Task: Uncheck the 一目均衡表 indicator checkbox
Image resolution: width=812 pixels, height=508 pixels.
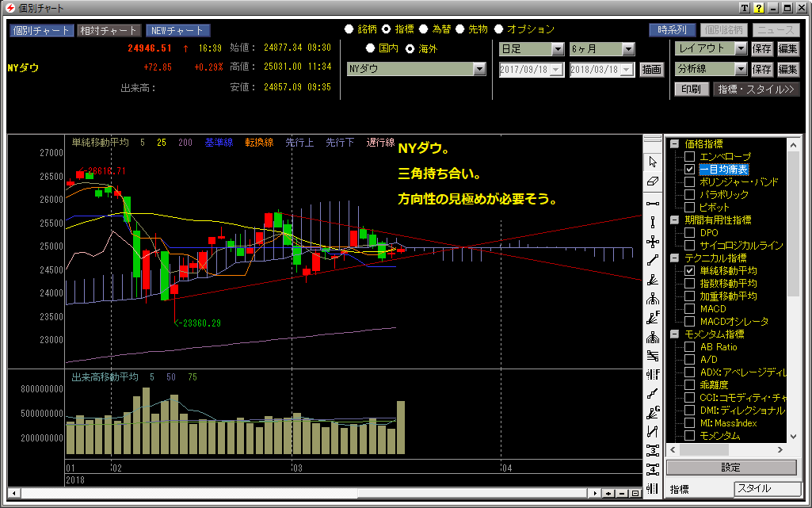Action: point(689,170)
